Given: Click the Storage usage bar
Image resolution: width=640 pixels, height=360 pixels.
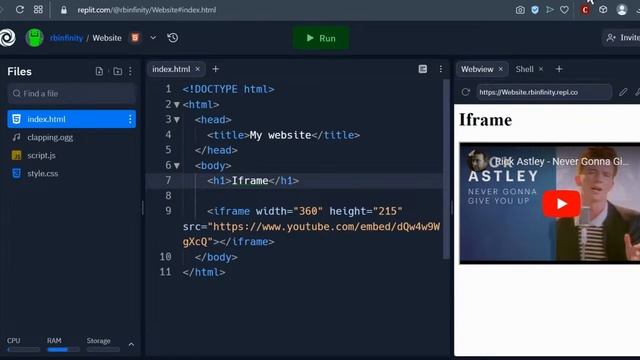Looking at the screenshot, I should [x=103, y=349].
